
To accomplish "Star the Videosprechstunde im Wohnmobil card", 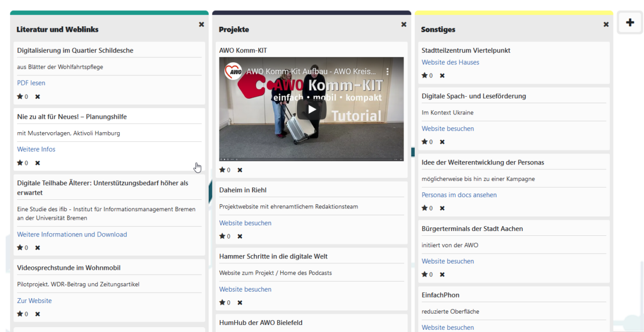I will click(x=20, y=314).
